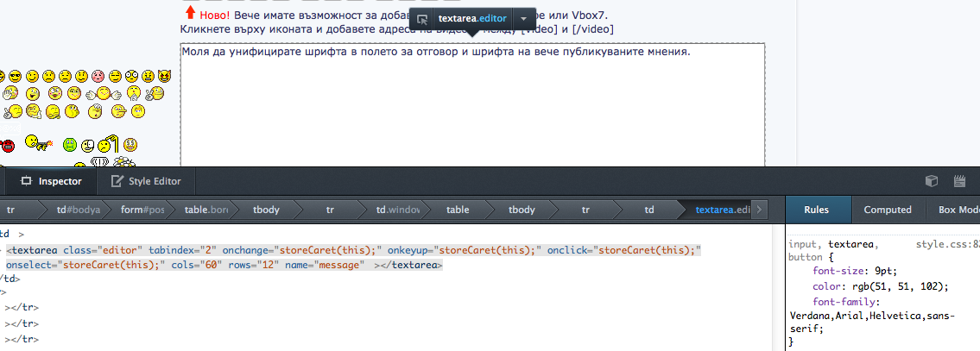The image size is (980, 351).
Task: Insert the pink blushing smiley emoticon
Action: click(x=98, y=77)
